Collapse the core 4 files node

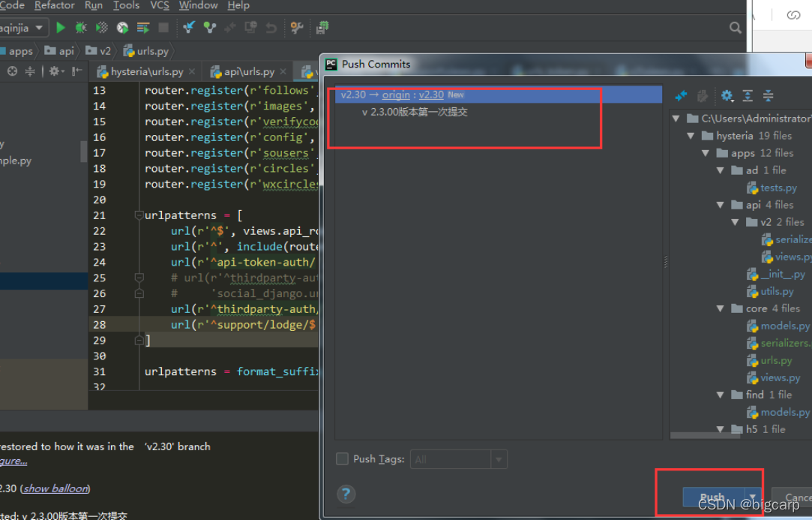(x=720, y=308)
